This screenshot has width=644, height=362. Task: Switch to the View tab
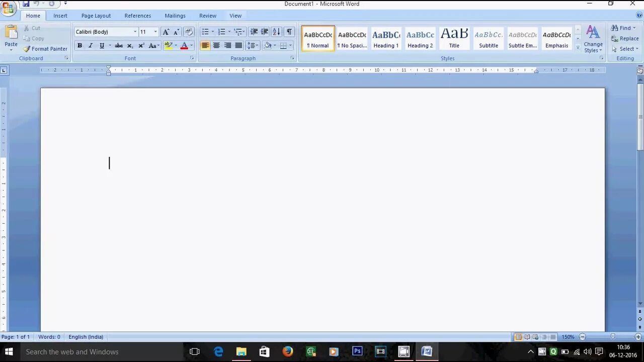[x=235, y=16]
